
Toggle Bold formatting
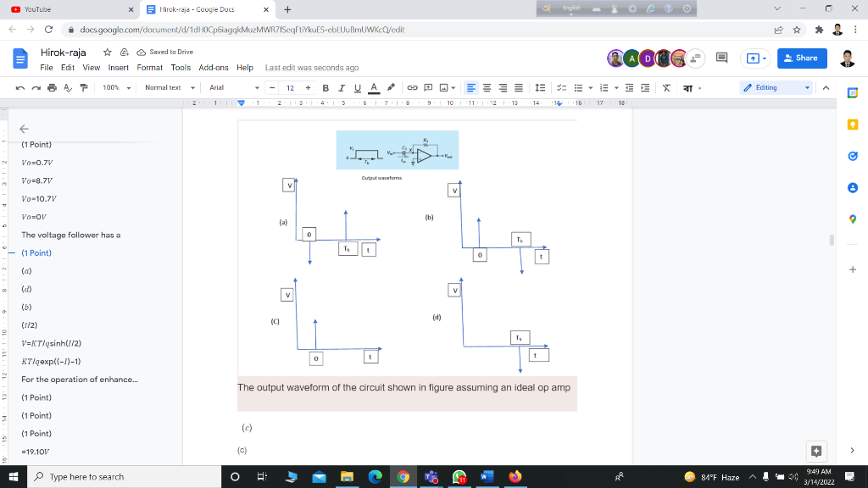[x=325, y=88]
